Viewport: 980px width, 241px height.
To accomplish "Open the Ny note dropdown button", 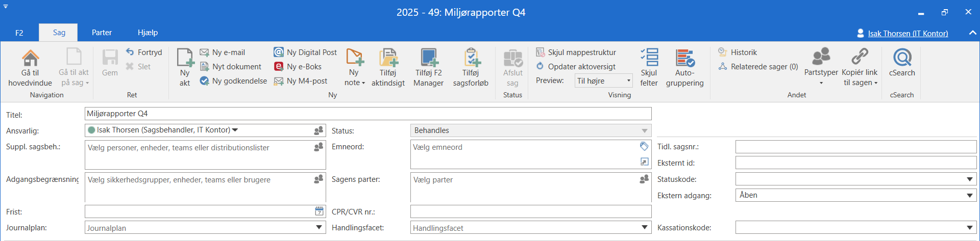I will pos(354,67).
